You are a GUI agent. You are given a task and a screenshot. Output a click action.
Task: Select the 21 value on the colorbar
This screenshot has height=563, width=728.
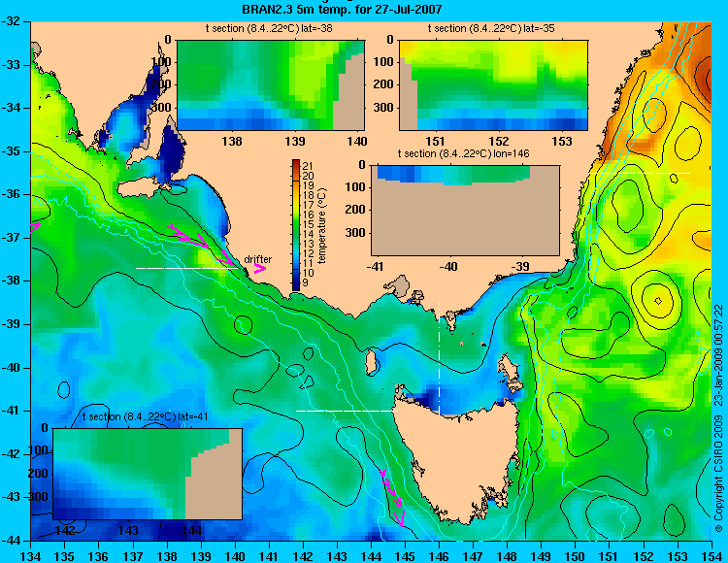(309, 166)
